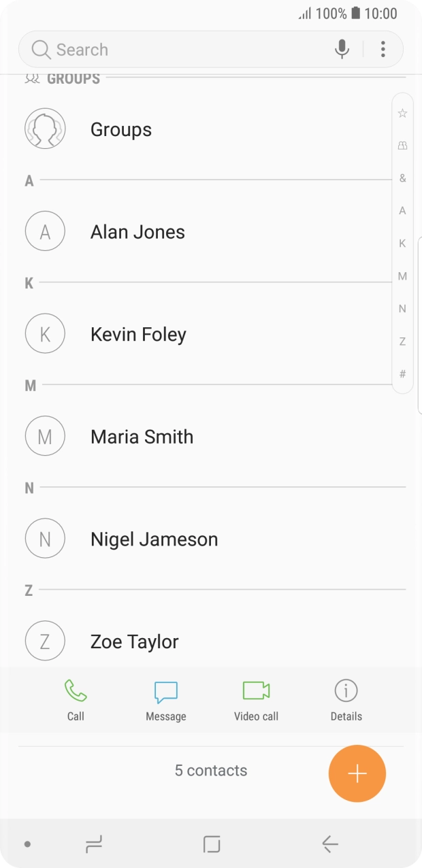Tap the voice search microphone icon
This screenshot has height=868, width=422.
(342, 49)
